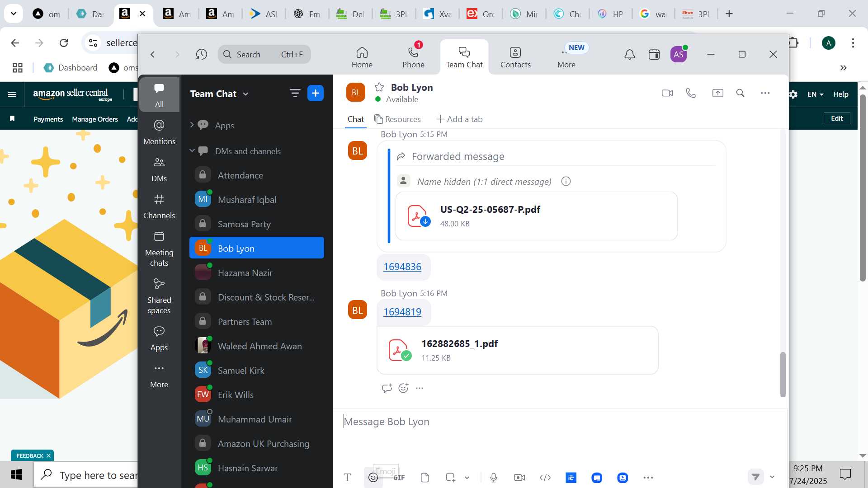Open the calendar icon in Zoom toolbar
Viewport: 868px width, 488px height.
coord(654,54)
